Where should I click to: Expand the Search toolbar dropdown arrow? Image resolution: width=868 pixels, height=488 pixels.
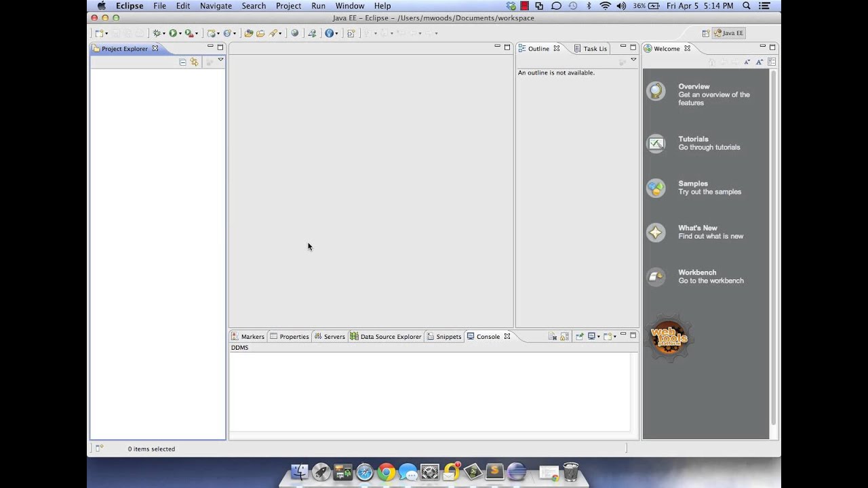pyautogui.click(x=279, y=33)
